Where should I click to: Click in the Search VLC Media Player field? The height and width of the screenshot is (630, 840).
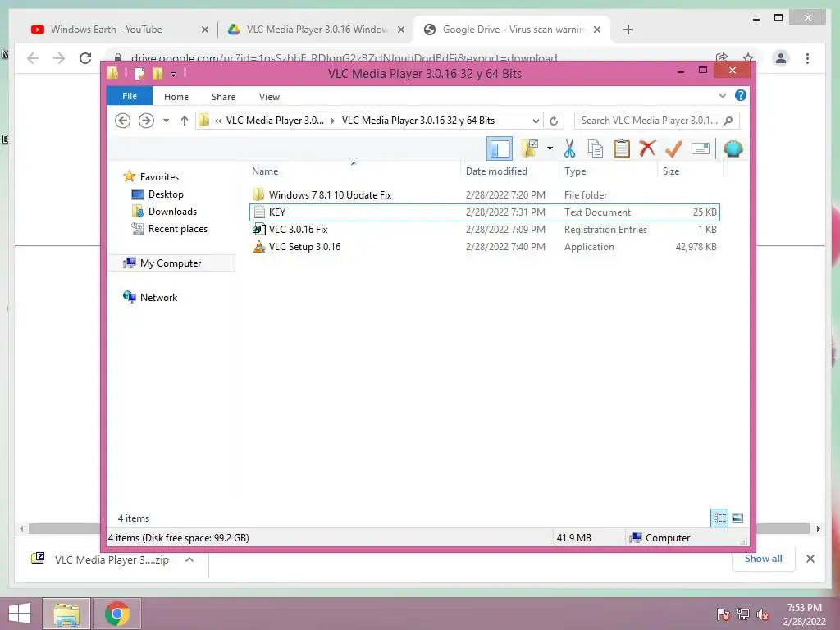click(649, 121)
